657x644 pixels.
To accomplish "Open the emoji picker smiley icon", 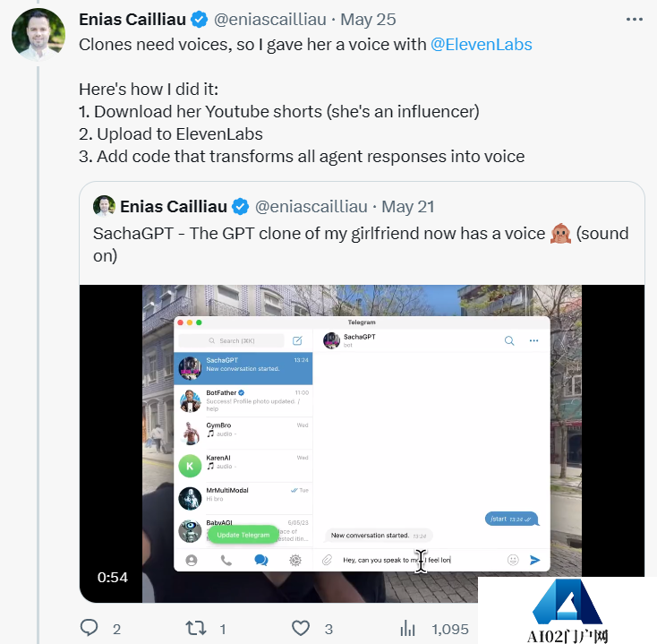I will click(513, 560).
